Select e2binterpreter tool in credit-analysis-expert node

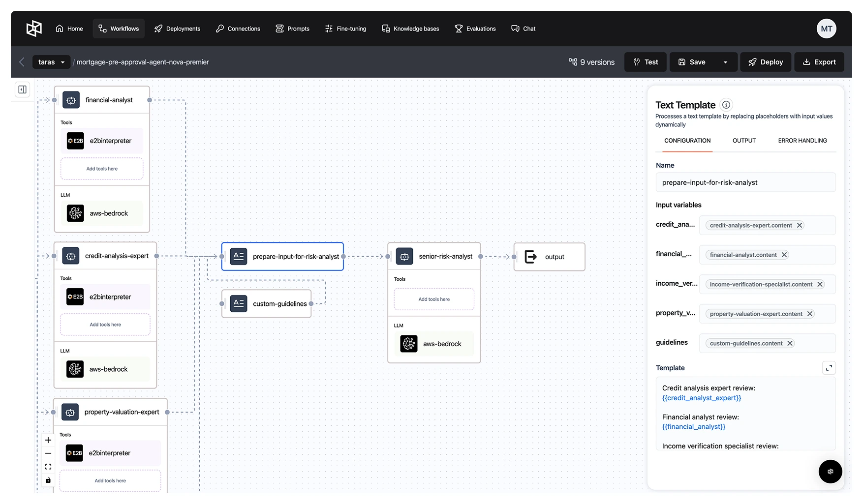point(105,297)
